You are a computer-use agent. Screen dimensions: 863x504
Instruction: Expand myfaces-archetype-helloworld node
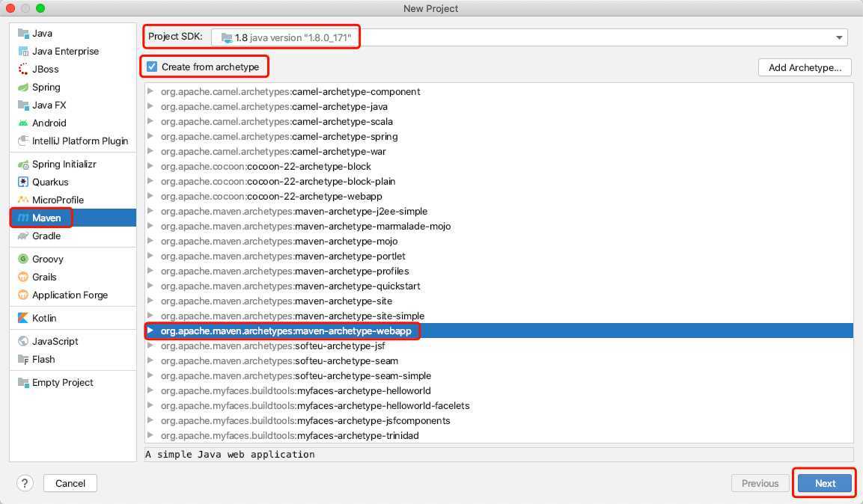(150, 390)
